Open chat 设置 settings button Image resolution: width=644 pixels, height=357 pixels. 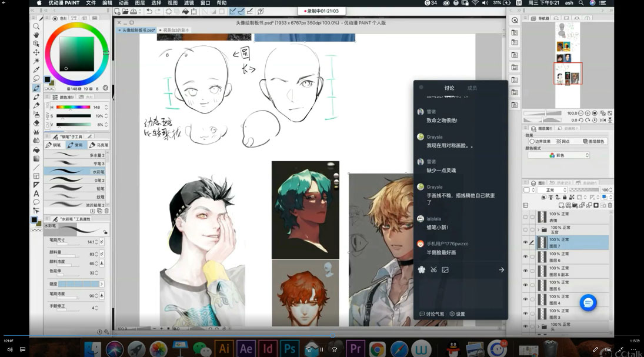(457, 314)
